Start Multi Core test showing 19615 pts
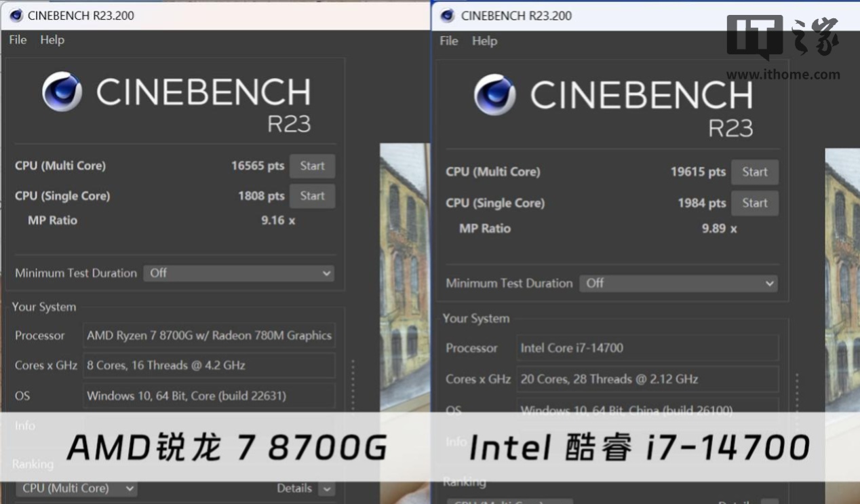Screen dimensions: 860x504 [754, 172]
